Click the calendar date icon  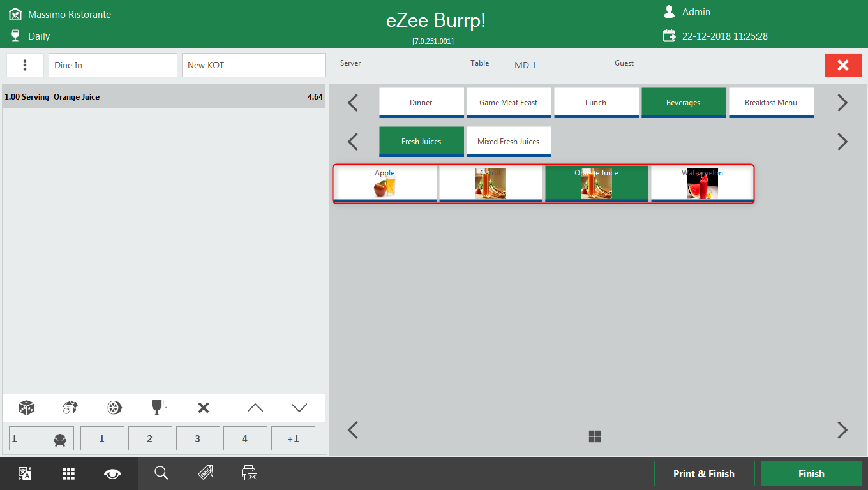point(669,36)
